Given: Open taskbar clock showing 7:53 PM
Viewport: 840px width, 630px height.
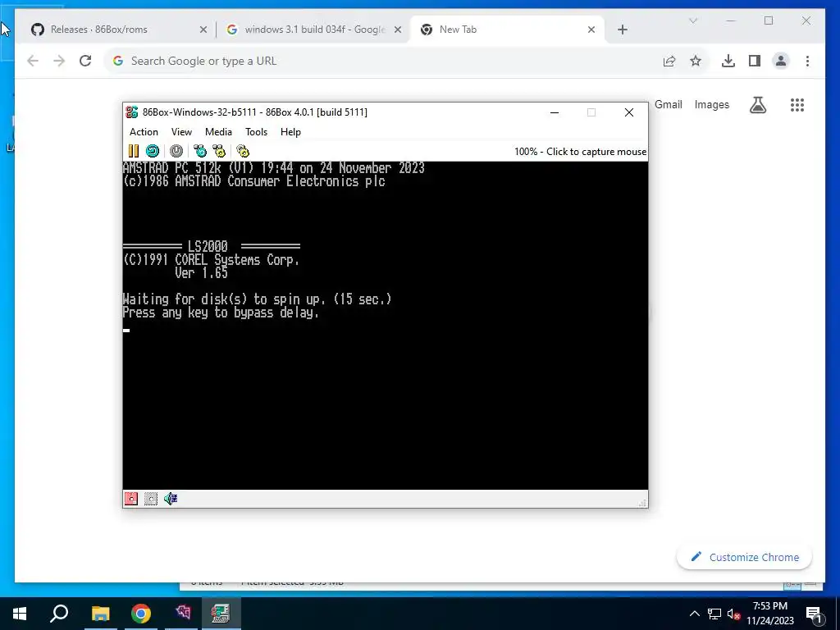Looking at the screenshot, I should tap(769, 614).
